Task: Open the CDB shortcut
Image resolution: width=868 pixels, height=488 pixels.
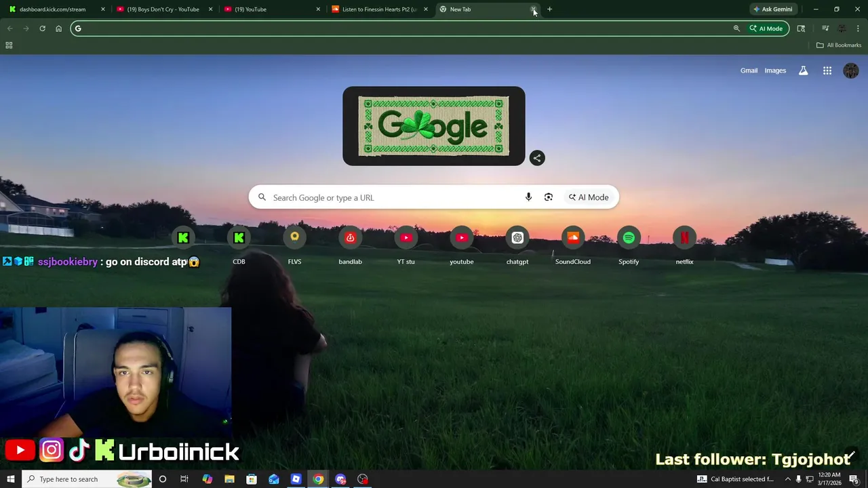Action: pyautogui.click(x=239, y=245)
